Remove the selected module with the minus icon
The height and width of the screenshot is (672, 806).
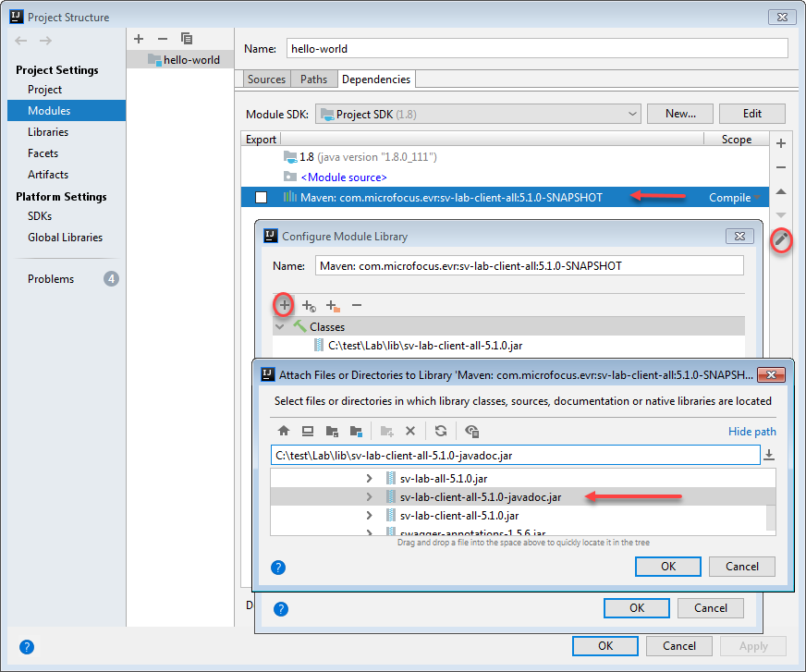(163, 39)
